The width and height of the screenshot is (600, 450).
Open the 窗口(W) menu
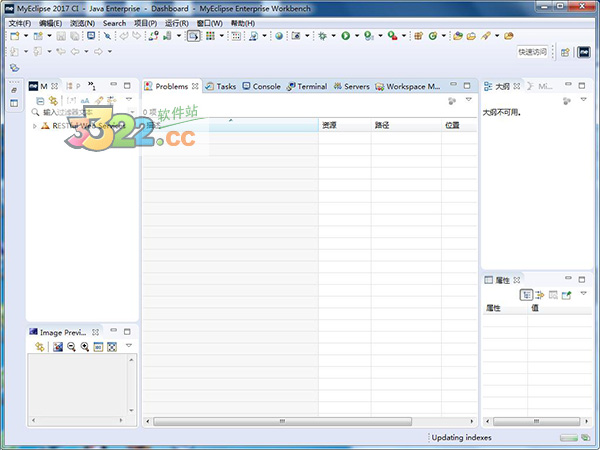(x=210, y=23)
